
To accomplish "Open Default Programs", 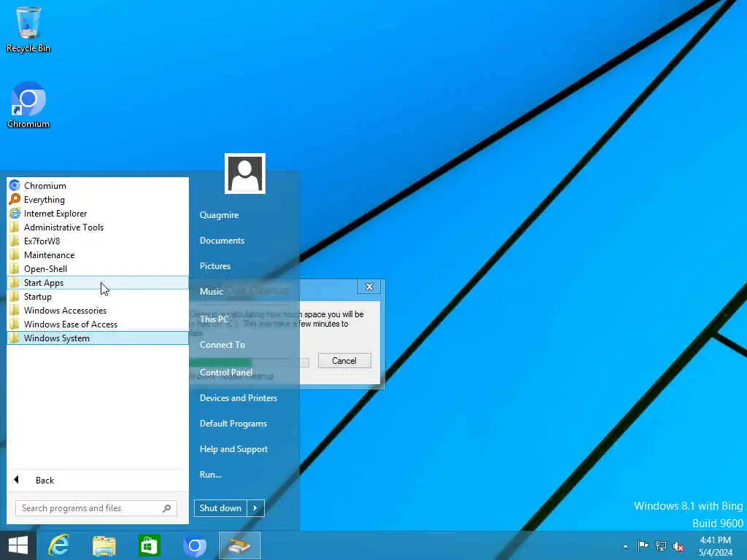I will coord(233,424).
